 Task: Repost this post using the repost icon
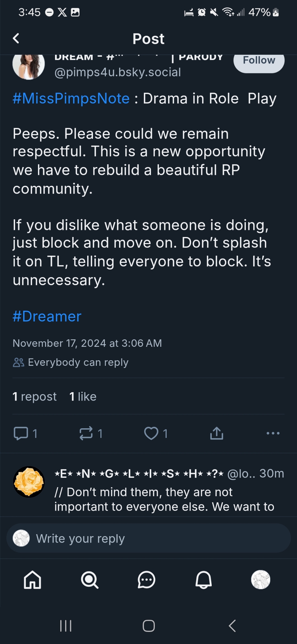tap(86, 433)
